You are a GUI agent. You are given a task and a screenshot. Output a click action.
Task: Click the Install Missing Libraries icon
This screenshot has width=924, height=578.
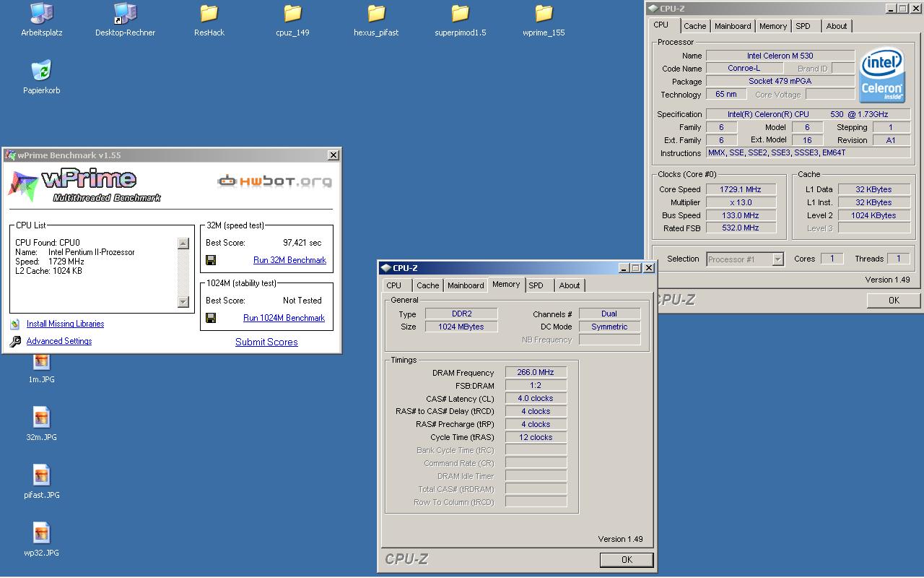click(15, 324)
